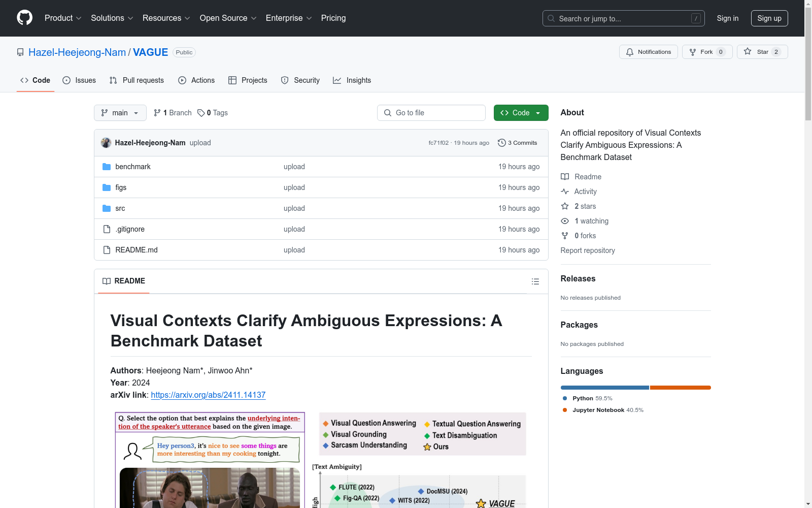The width and height of the screenshot is (812, 508).
Task: Click the src folder icon
Action: click(107, 208)
